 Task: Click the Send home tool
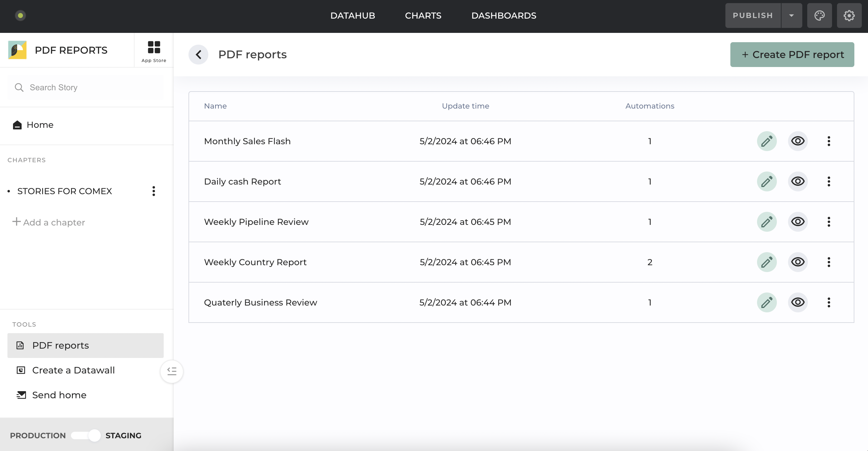(59, 395)
